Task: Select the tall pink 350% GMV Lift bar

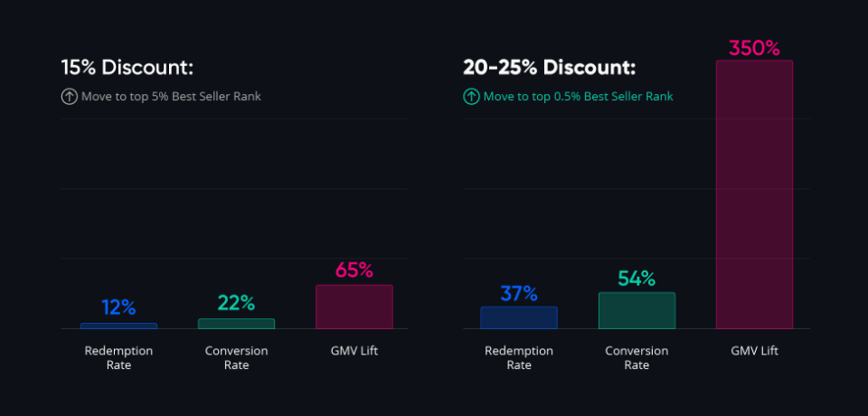Action: (x=754, y=194)
